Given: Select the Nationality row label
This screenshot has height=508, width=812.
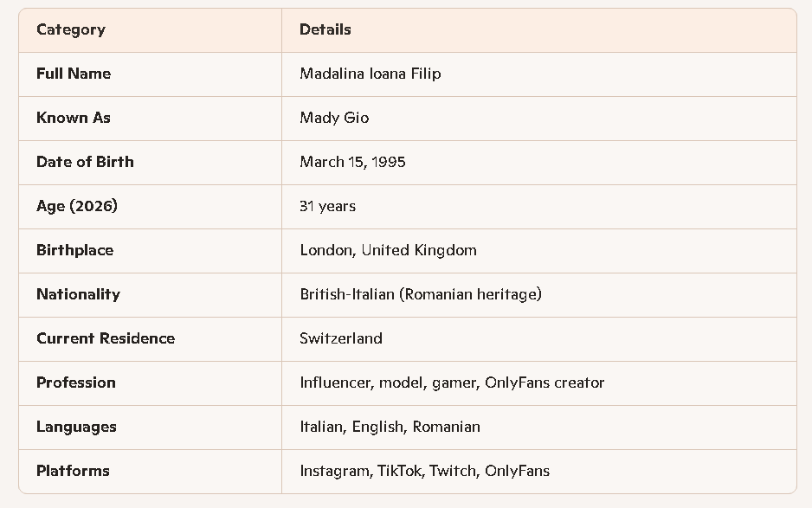Looking at the screenshot, I should pos(78,294).
